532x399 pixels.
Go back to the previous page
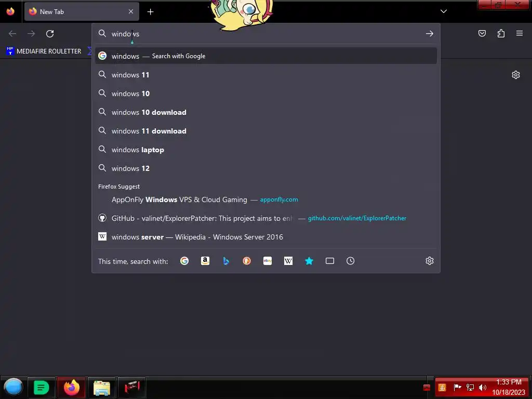pos(12,34)
